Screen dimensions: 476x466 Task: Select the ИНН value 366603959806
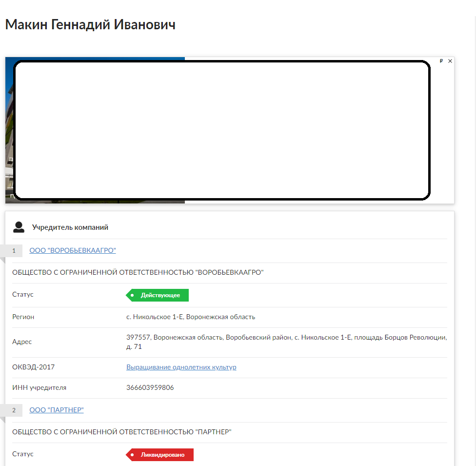pyautogui.click(x=150, y=387)
